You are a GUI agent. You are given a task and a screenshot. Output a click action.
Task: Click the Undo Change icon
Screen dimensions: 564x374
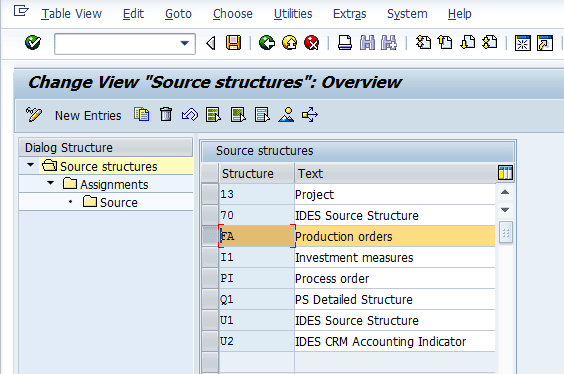coord(190,115)
